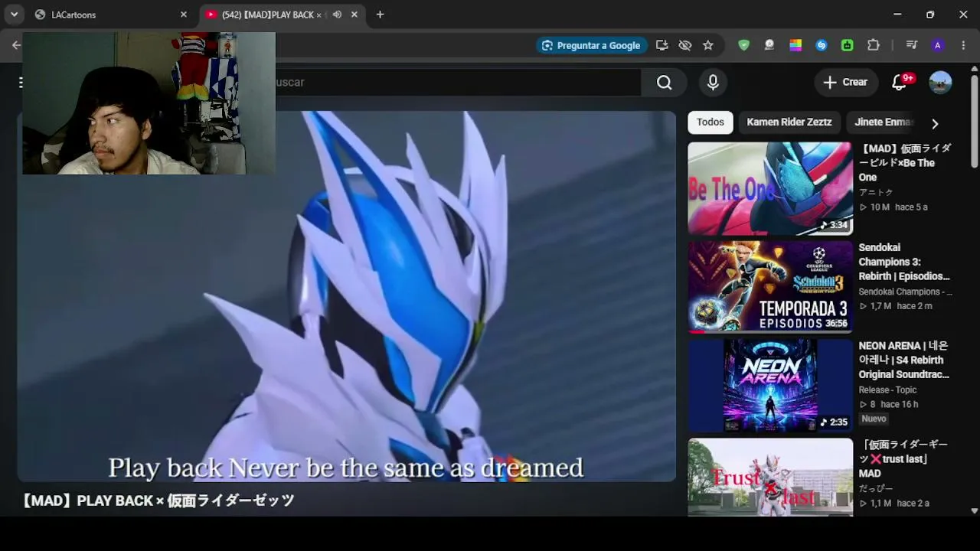The image size is (980, 551).
Task: Open the NEON ARENA thumbnail
Action: tap(770, 386)
